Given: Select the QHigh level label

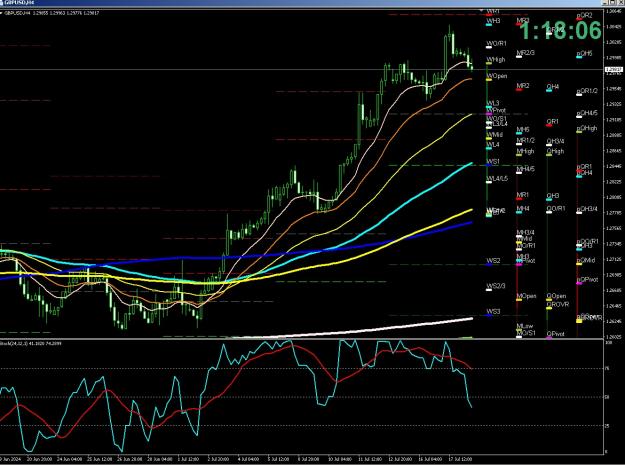Looking at the screenshot, I should click(555, 151).
